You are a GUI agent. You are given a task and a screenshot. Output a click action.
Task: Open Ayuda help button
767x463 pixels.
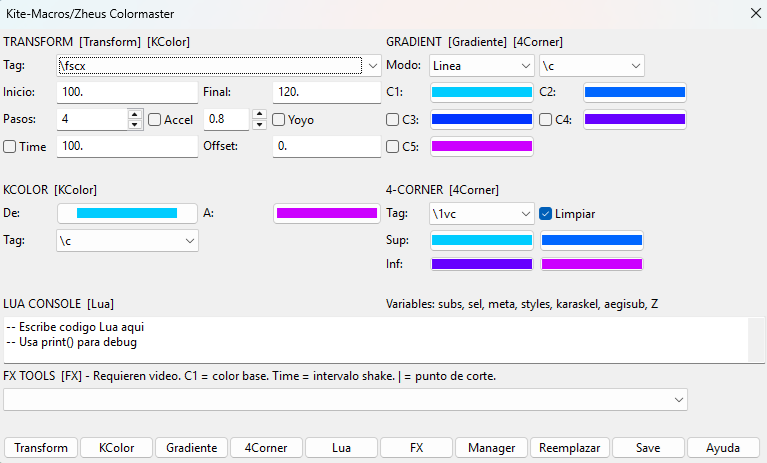(x=723, y=448)
